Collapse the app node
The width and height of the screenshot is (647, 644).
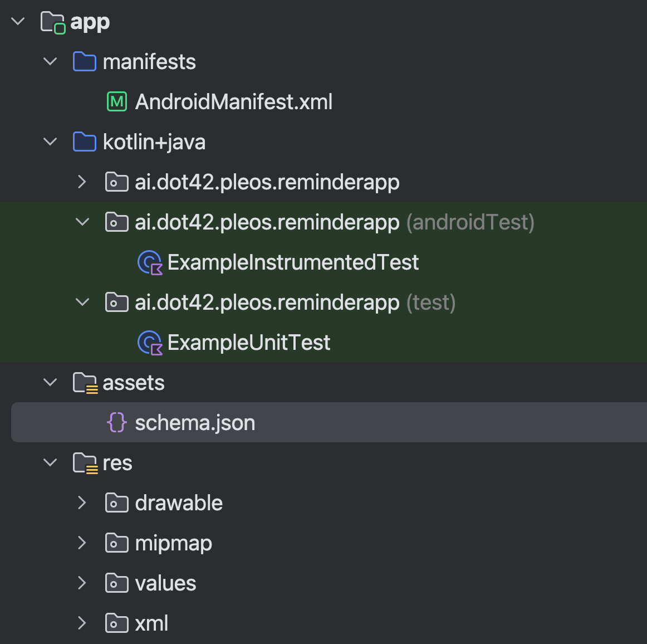pos(17,21)
